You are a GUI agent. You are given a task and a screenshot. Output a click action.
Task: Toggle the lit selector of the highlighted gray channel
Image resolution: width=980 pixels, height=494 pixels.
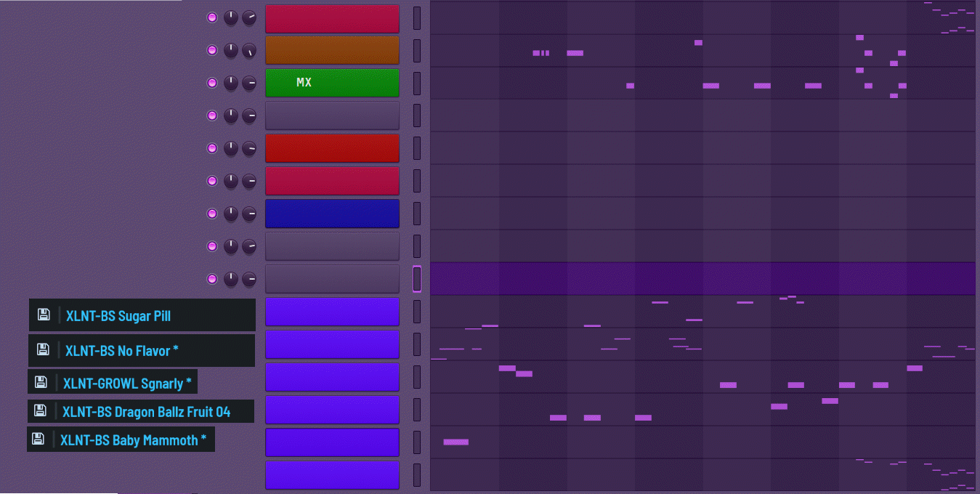pos(417,279)
